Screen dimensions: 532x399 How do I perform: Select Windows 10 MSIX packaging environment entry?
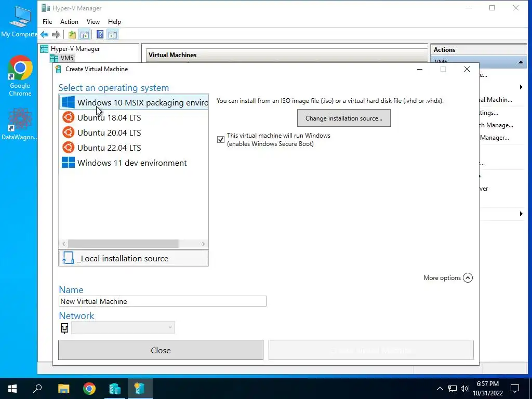134,102
